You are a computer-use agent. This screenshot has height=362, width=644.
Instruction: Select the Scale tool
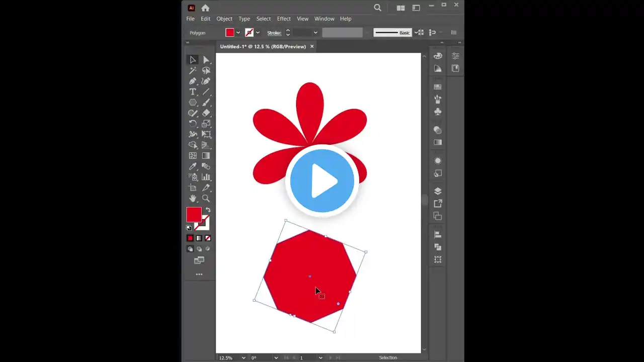tap(206, 124)
